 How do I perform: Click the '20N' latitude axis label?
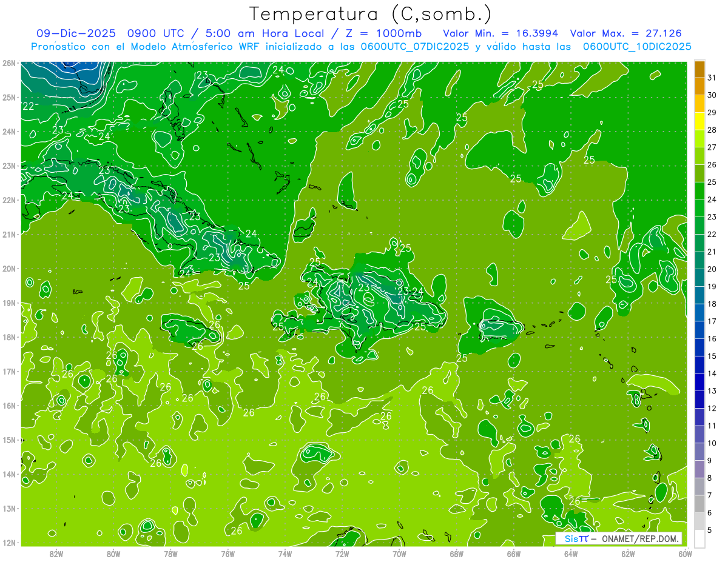(9, 269)
